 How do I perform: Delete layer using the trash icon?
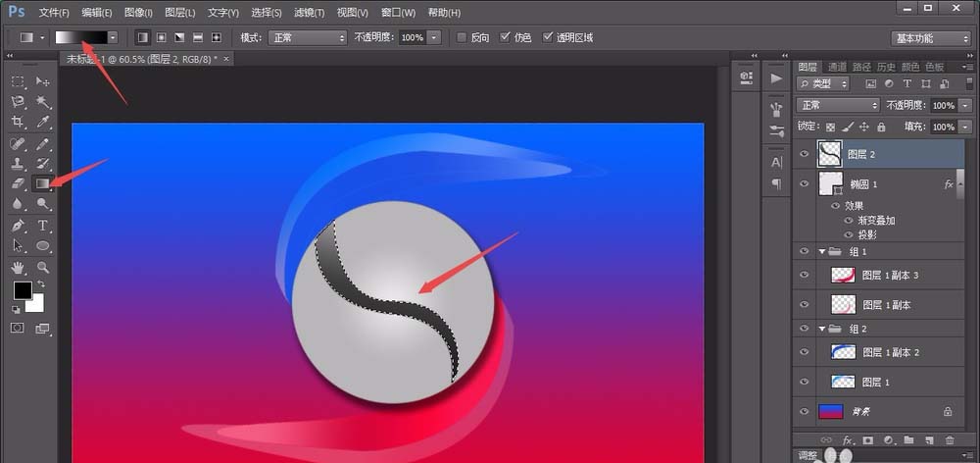(x=949, y=440)
